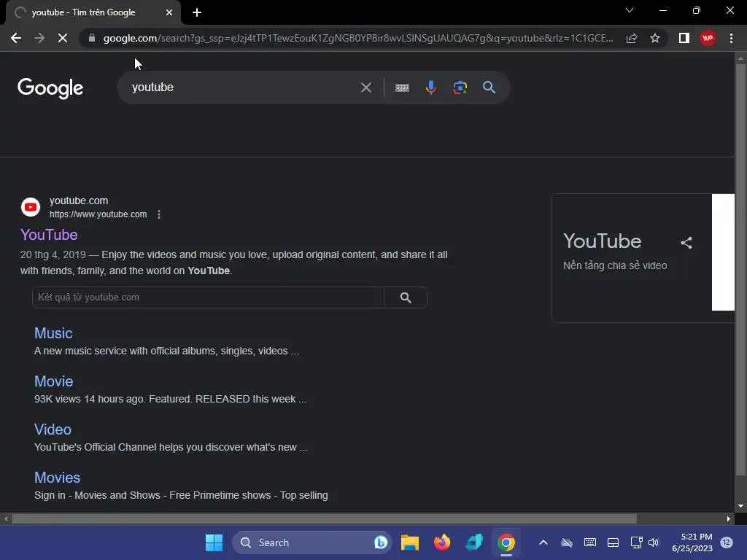Image resolution: width=747 pixels, height=560 pixels.
Task: Click the Google logo
Action: click(50, 88)
